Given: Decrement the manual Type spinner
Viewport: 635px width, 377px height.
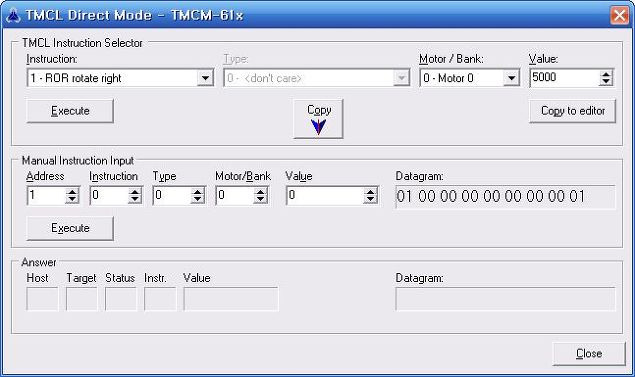Looking at the screenshot, I should click(x=198, y=200).
